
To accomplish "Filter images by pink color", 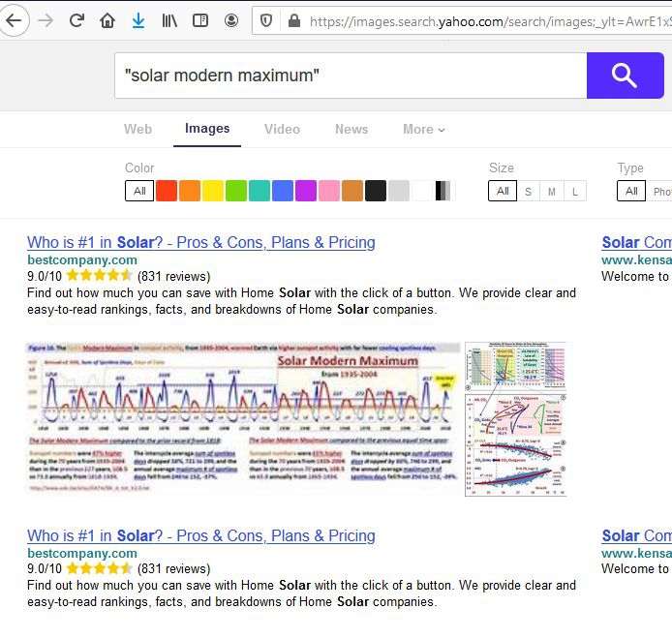I will coord(329,191).
